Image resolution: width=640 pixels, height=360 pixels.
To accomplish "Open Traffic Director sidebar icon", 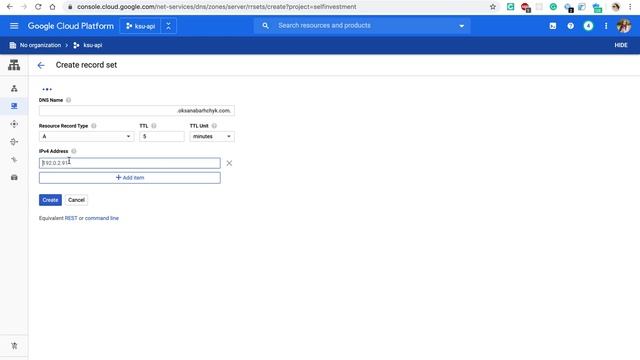I will coord(14,160).
